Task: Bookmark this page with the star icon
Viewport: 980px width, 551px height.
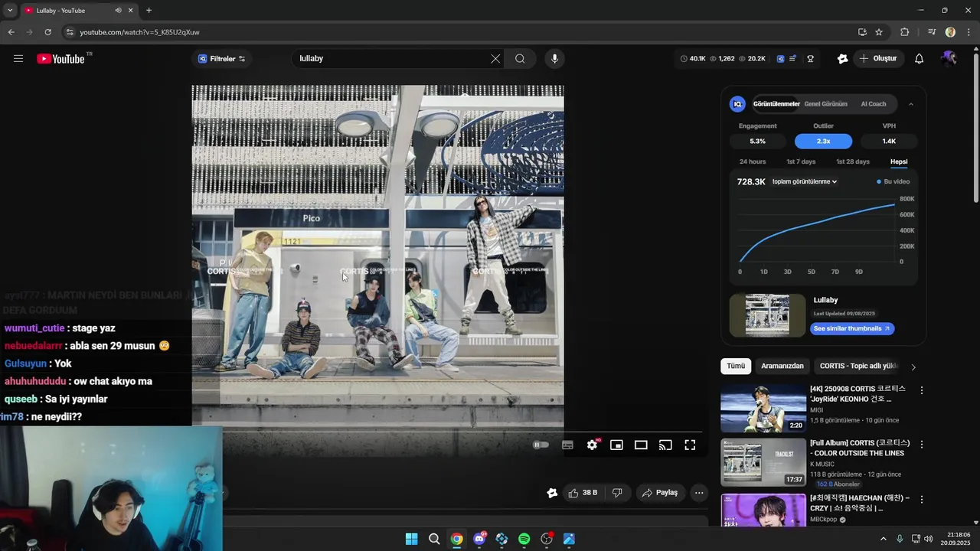Action: coord(879,32)
